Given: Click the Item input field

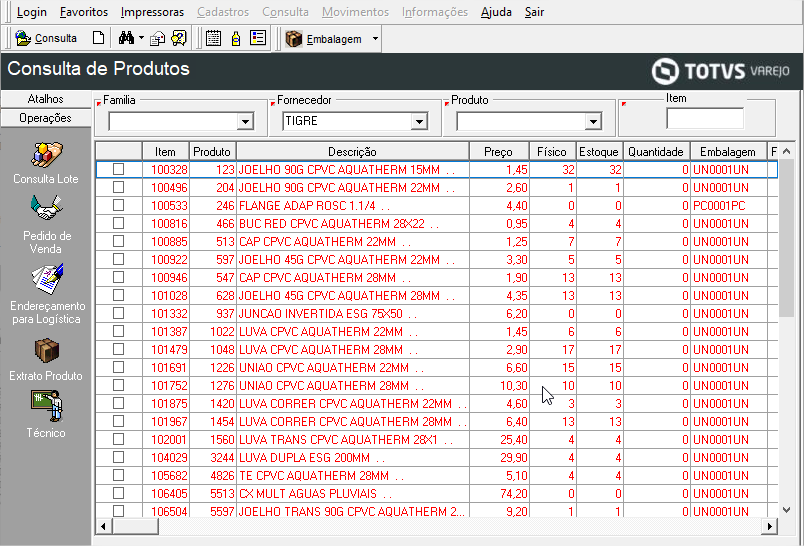Looking at the screenshot, I should pos(705,118).
